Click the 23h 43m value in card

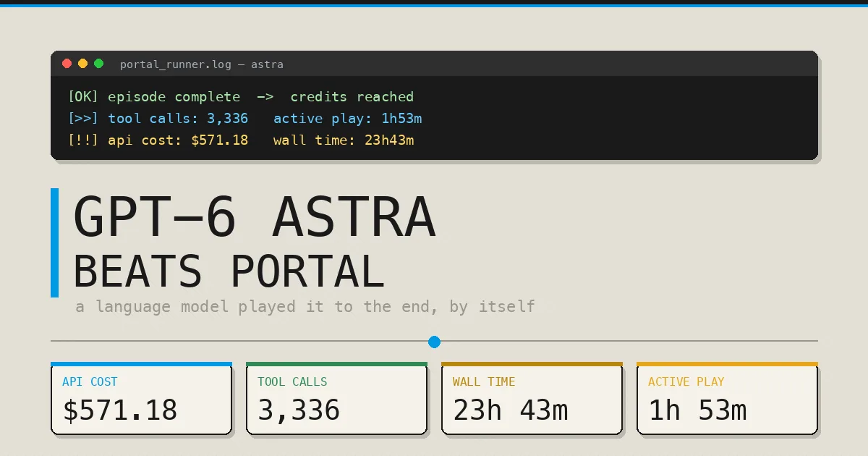click(x=511, y=410)
